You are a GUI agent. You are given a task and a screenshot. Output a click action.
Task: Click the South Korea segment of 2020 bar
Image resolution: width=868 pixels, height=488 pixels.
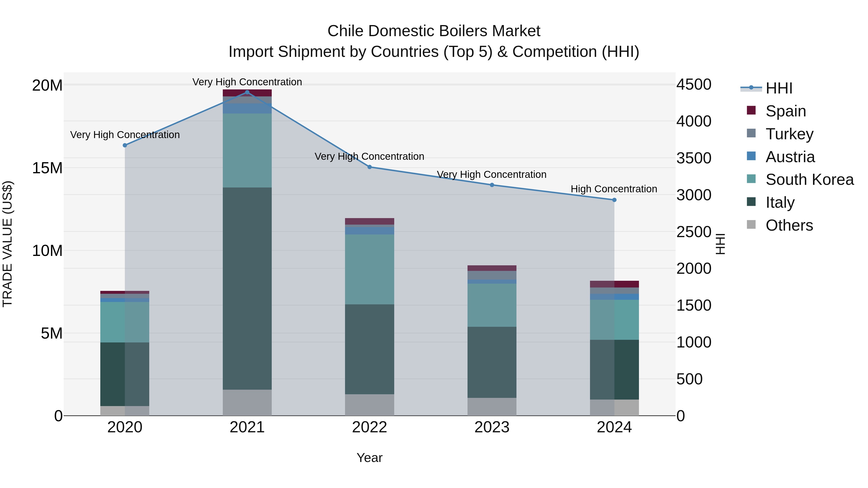(x=125, y=322)
